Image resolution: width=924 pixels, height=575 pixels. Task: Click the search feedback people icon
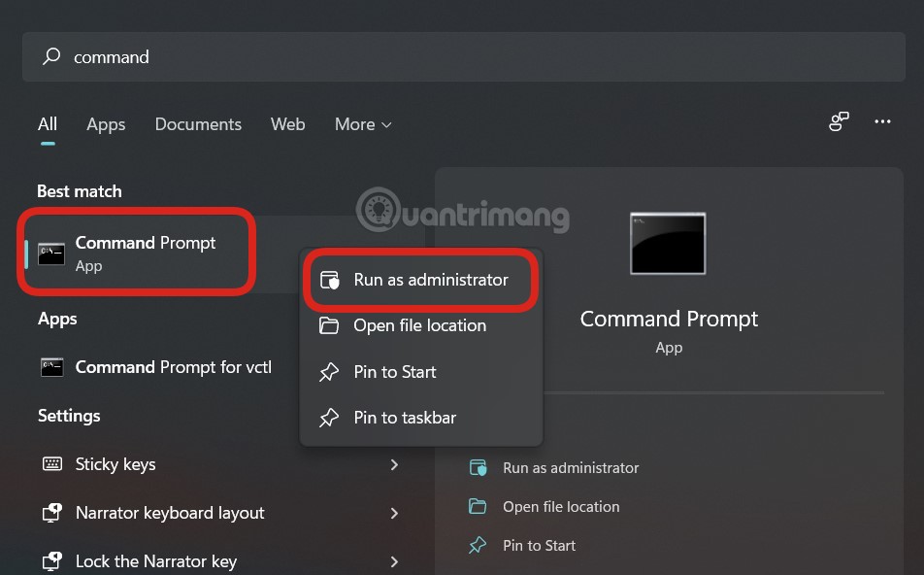839,120
